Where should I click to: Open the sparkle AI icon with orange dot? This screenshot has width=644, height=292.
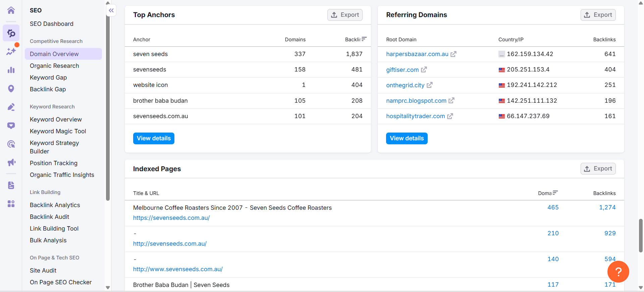click(x=11, y=51)
